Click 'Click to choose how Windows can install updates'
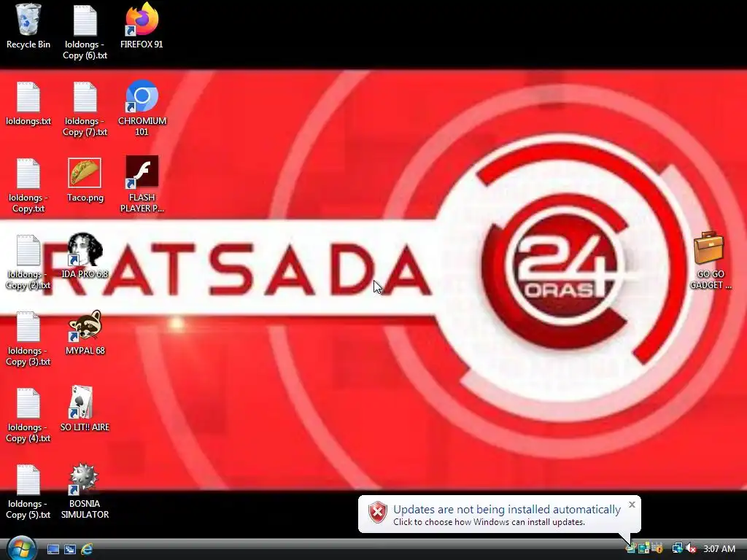The height and width of the screenshot is (560, 747). pos(489,522)
